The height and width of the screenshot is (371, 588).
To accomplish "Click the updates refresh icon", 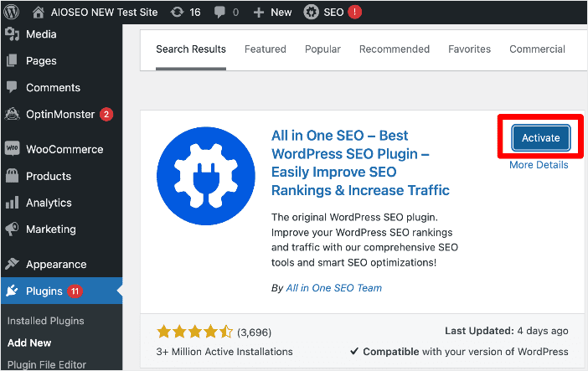I will [x=177, y=13].
